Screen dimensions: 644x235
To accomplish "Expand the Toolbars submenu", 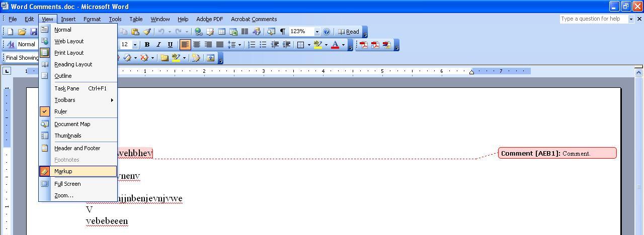I will pyautogui.click(x=78, y=100).
